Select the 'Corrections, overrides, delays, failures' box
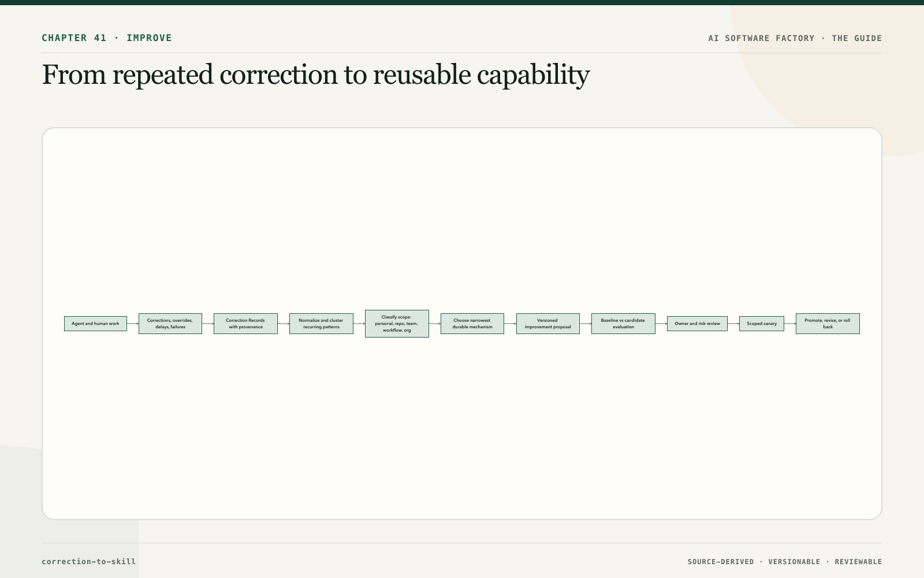The image size is (924, 578). point(170,324)
